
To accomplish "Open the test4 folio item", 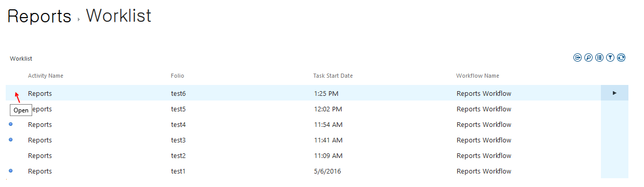I will click(x=178, y=124).
